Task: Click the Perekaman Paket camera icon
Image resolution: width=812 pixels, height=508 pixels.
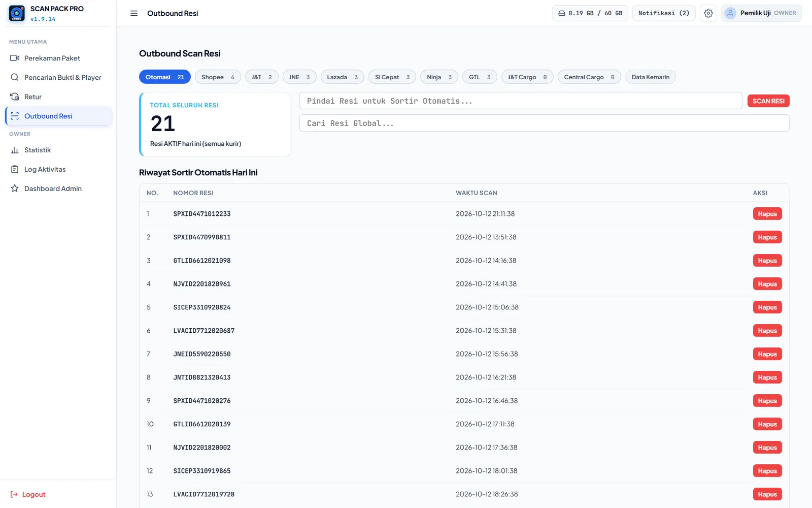Action: tap(15, 58)
